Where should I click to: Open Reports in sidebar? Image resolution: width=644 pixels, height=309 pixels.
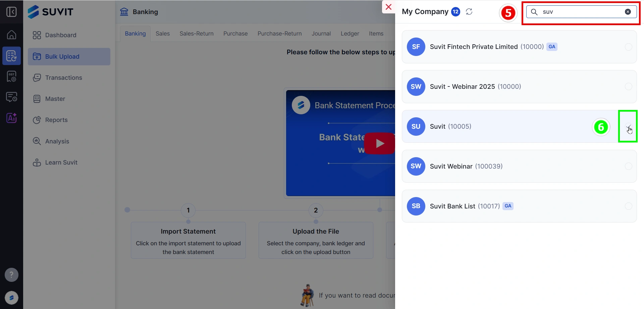pyautogui.click(x=69, y=120)
